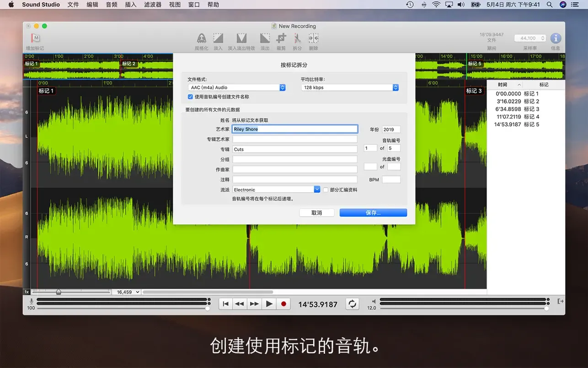Image resolution: width=588 pixels, height=368 pixels.
Task: Click the BPM input field
Action: (x=391, y=180)
